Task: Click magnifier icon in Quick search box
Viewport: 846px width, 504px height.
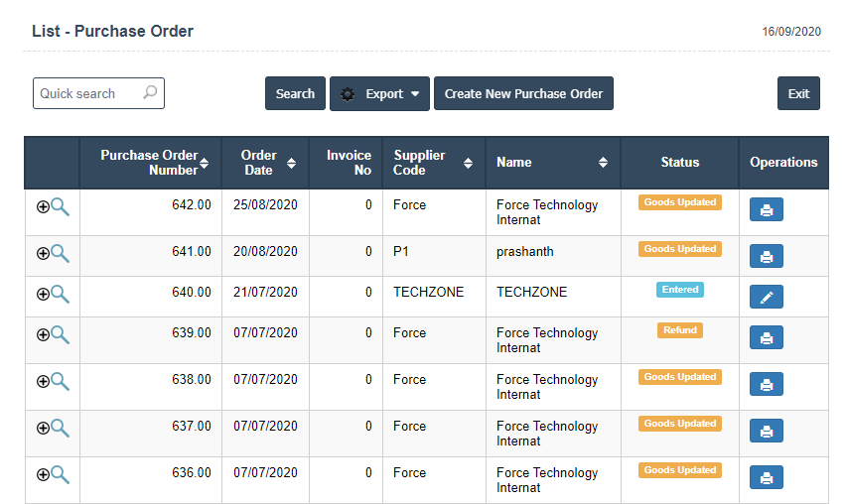Action: click(x=150, y=93)
